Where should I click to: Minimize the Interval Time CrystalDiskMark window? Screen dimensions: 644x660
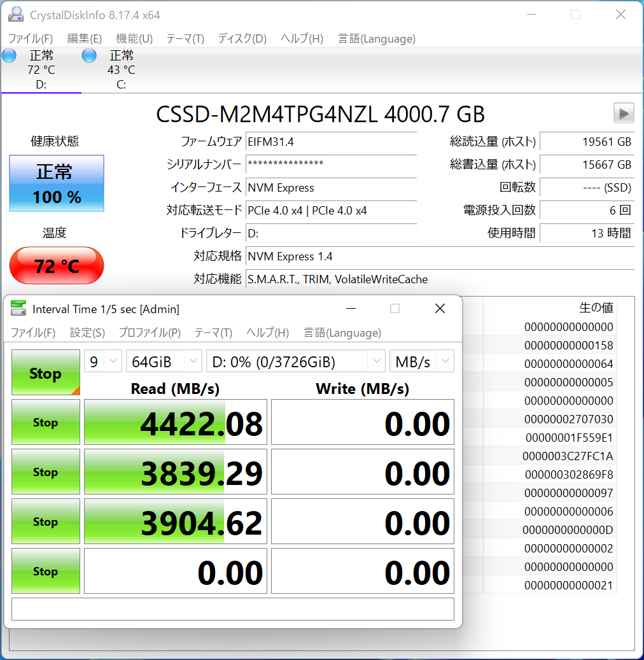click(351, 309)
